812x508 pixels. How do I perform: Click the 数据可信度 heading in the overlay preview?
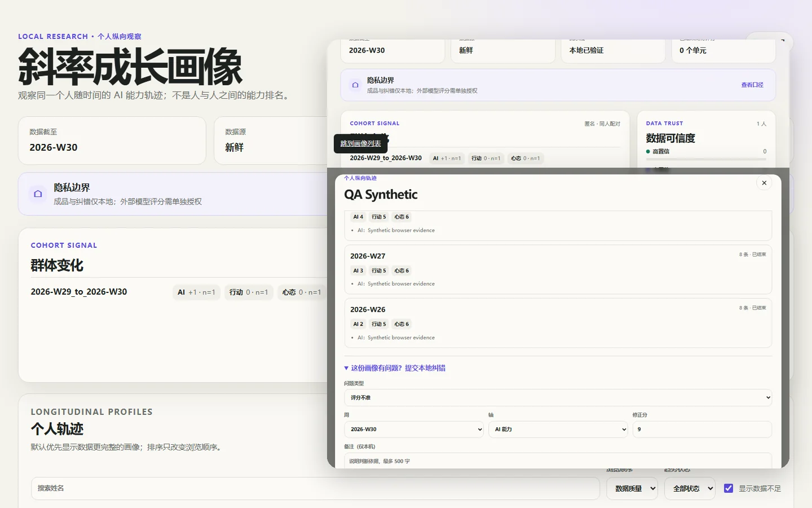[670, 138]
